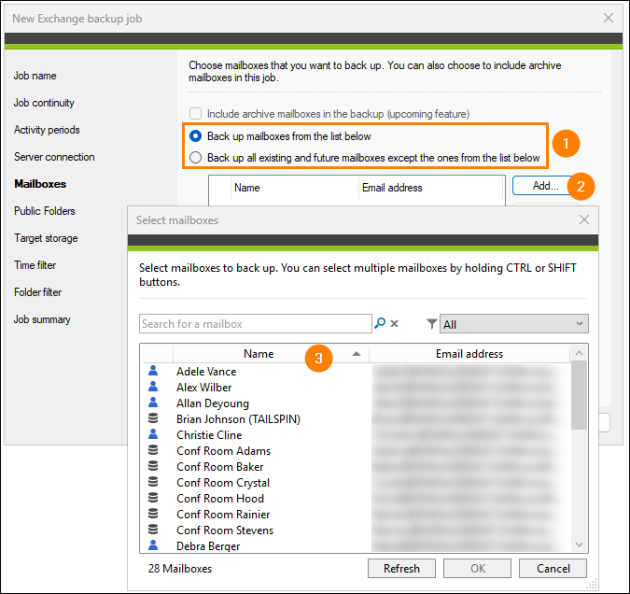This screenshot has height=594, width=630.
Task: Click Name column in background mailbox list
Action: coord(295,188)
